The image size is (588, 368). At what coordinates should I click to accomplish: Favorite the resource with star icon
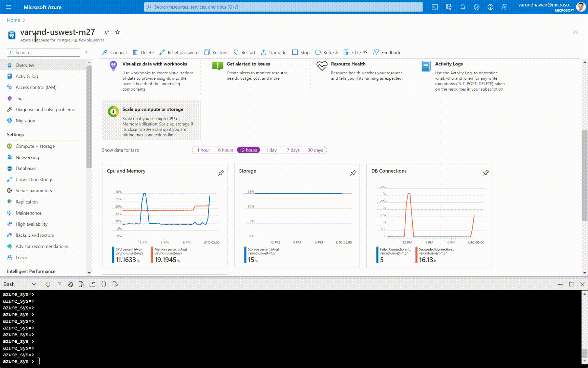118,32
